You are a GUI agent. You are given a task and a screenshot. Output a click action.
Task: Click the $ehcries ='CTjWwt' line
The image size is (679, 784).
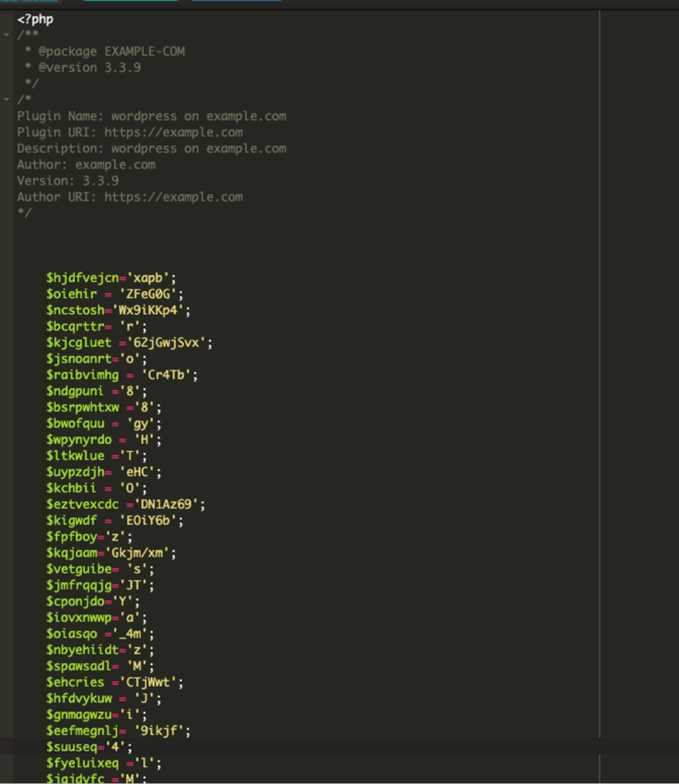[115, 682]
